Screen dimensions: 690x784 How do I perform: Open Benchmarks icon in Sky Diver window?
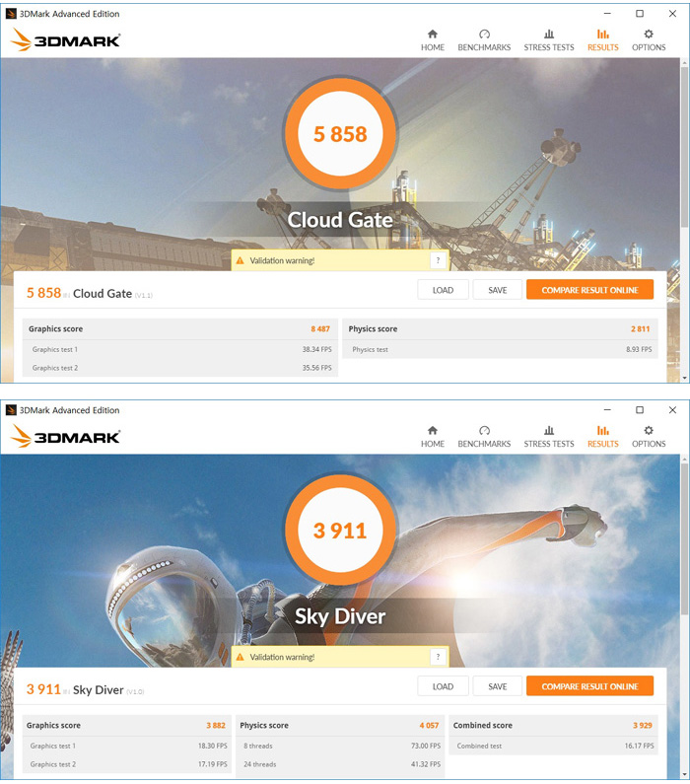click(x=484, y=431)
